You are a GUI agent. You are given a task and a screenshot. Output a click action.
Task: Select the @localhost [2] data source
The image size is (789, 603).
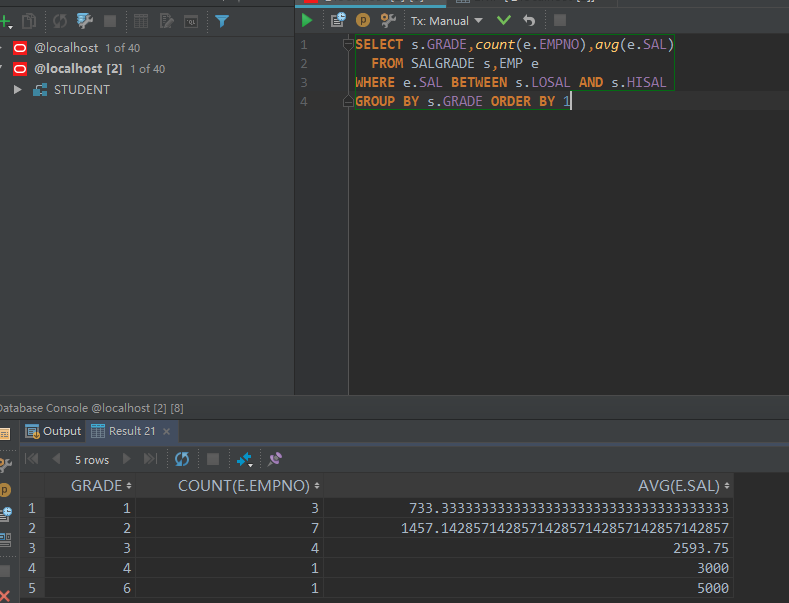78,68
